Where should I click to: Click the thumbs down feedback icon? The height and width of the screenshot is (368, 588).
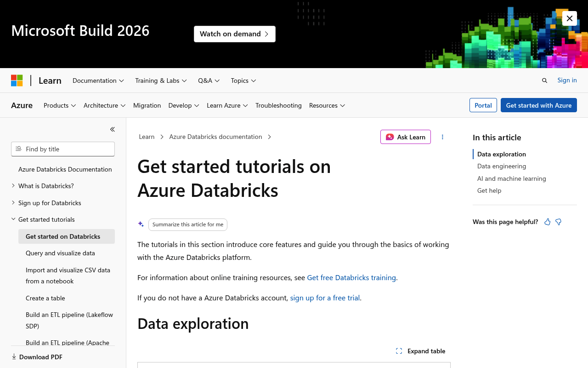pyautogui.click(x=559, y=222)
